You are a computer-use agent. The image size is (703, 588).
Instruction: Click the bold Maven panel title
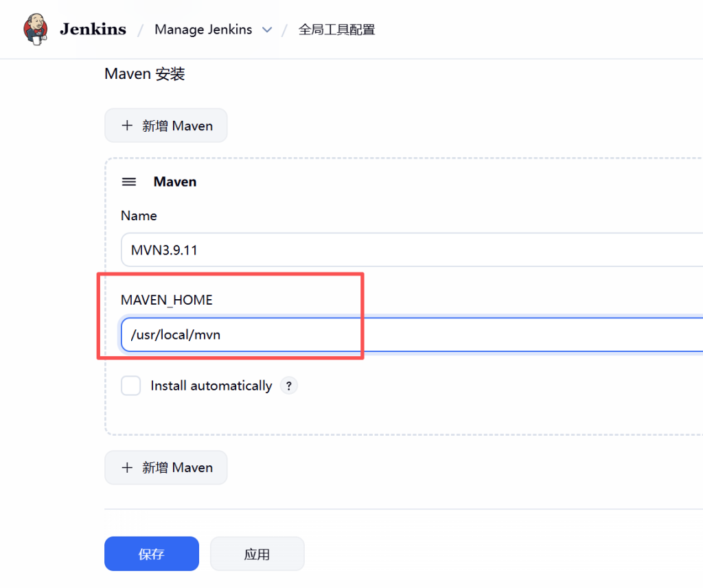click(175, 182)
